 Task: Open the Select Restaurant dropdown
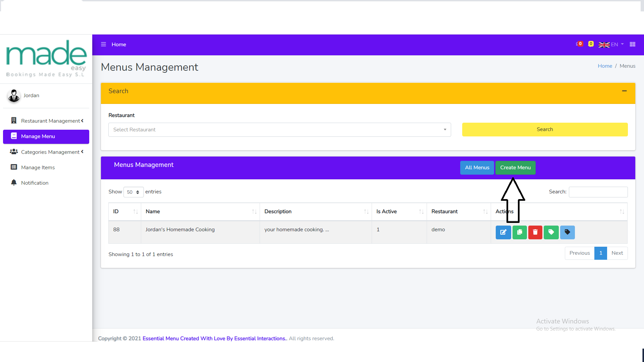[x=279, y=130]
